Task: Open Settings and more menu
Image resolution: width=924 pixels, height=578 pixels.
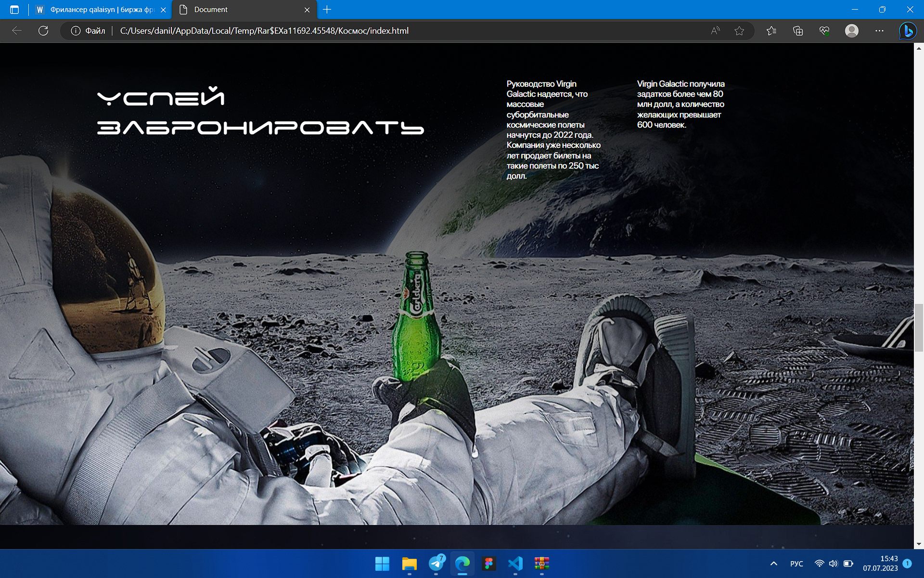Action: click(879, 31)
